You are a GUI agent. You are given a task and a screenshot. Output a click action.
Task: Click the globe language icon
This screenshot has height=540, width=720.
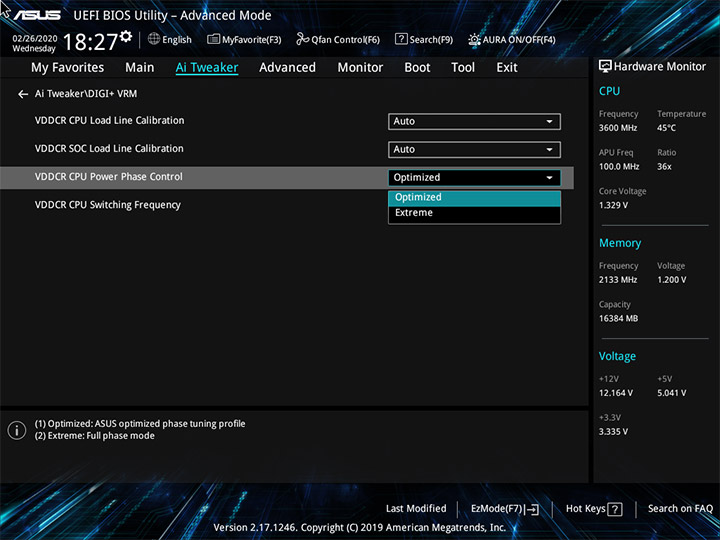point(154,39)
